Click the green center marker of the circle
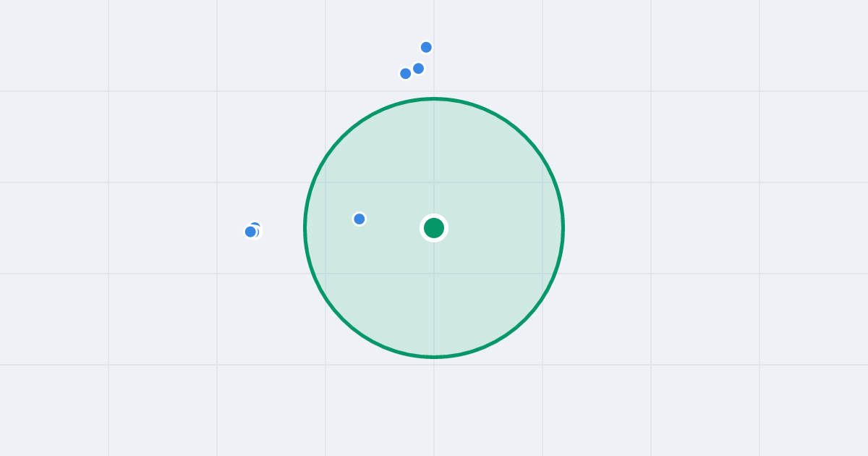This screenshot has width=868, height=456. pos(434,228)
